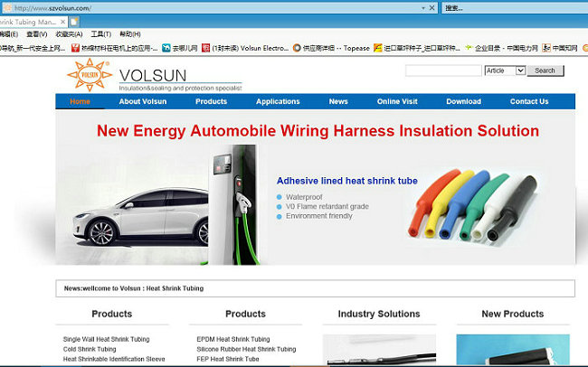Viewport: 588px width, 367px height.
Task: Click the site search Search button
Action: click(545, 71)
